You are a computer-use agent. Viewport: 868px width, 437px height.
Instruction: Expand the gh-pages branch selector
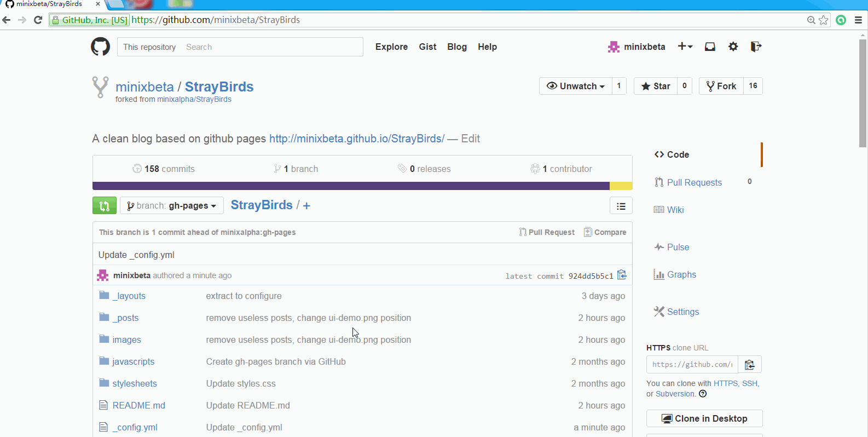(172, 206)
